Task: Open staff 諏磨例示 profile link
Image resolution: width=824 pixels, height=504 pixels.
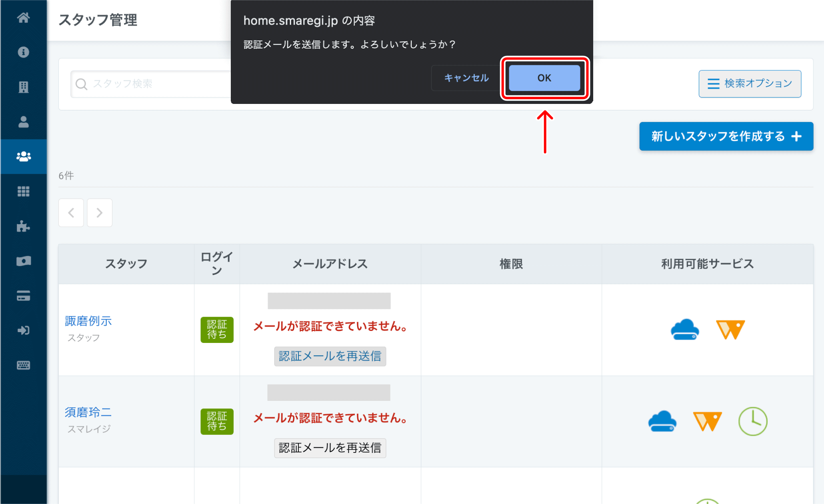Action: [x=88, y=321]
